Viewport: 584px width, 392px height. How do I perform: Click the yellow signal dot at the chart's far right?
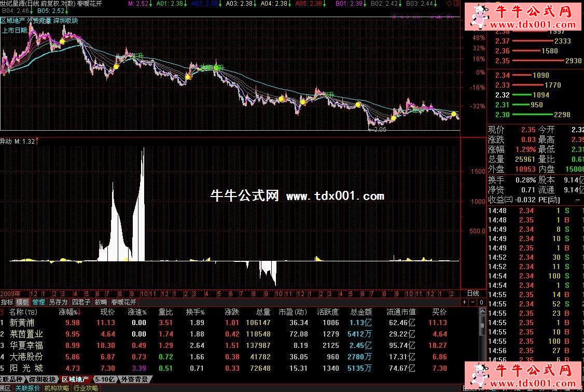pyautogui.click(x=454, y=114)
